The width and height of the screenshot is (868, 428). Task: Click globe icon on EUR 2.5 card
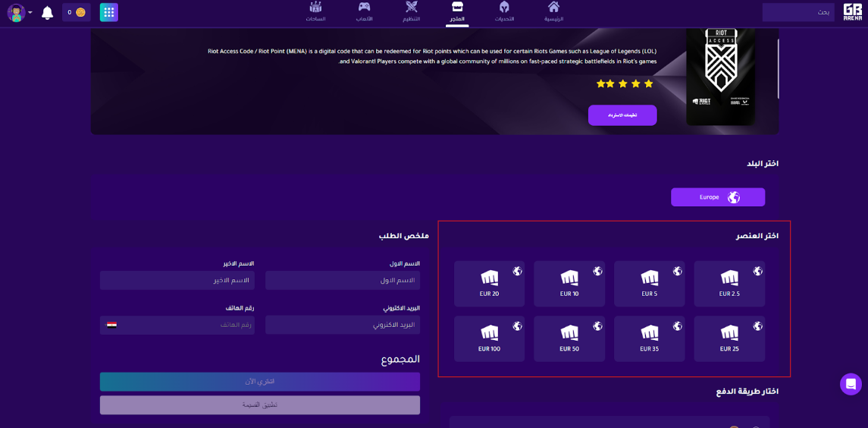(758, 271)
